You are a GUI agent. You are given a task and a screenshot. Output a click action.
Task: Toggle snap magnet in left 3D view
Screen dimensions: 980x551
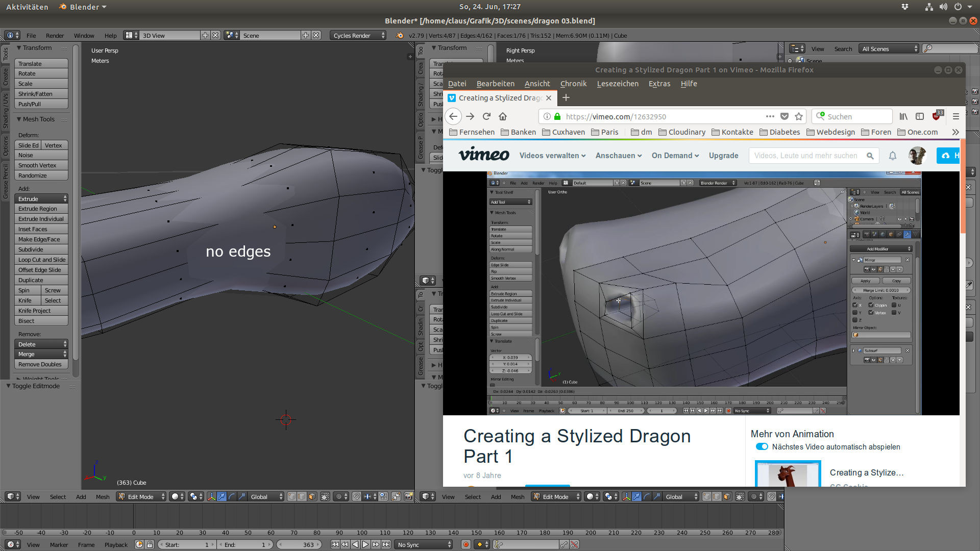[357, 496]
